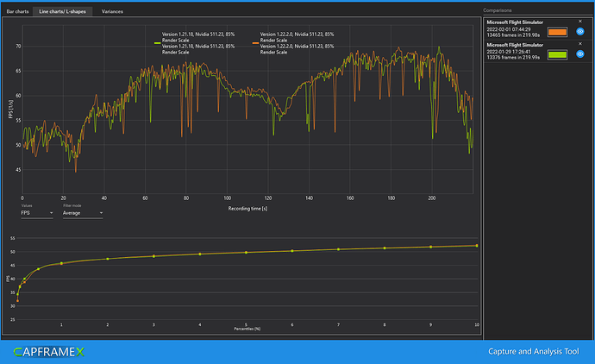Click the Recording time [s] axis label
595x364 pixels.
click(247, 209)
